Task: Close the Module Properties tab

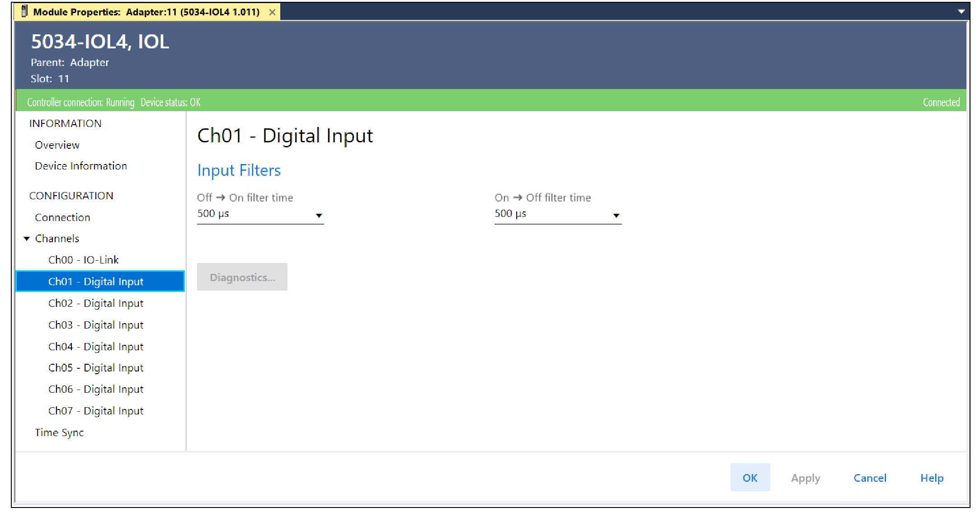Action: (x=272, y=12)
